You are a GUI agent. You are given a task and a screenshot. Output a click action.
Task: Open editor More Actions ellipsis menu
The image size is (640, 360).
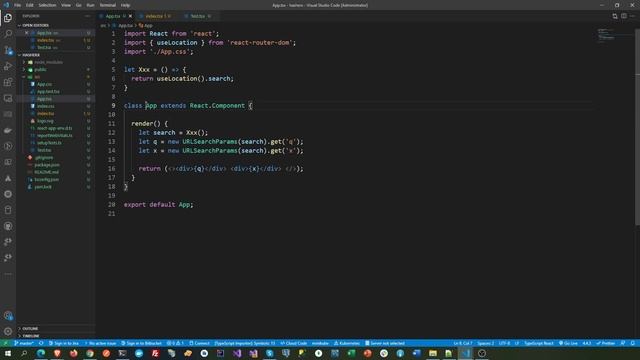(633, 16)
